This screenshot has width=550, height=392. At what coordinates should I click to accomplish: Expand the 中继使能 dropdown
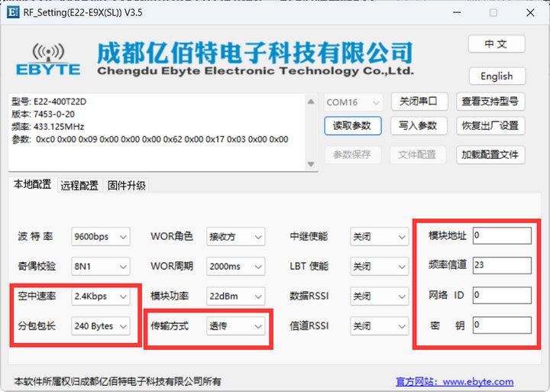point(380,237)
